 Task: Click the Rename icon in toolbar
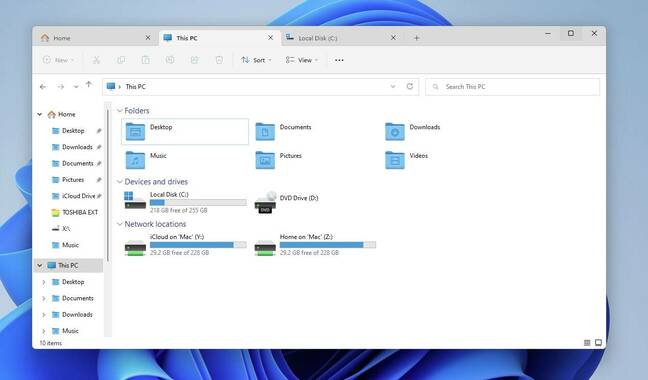click(x=170, y=60)
